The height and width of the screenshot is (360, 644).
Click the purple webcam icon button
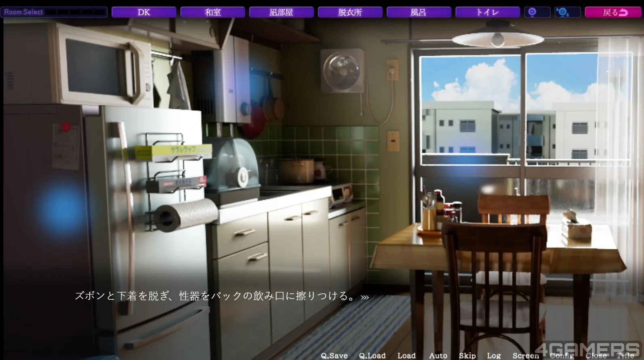pyautogui.click(x=537, y=12)
